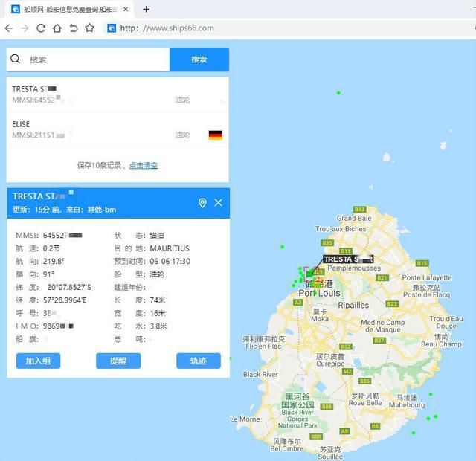
Task: Click the 提醒 alert button
Action: (x=118, y=361)
